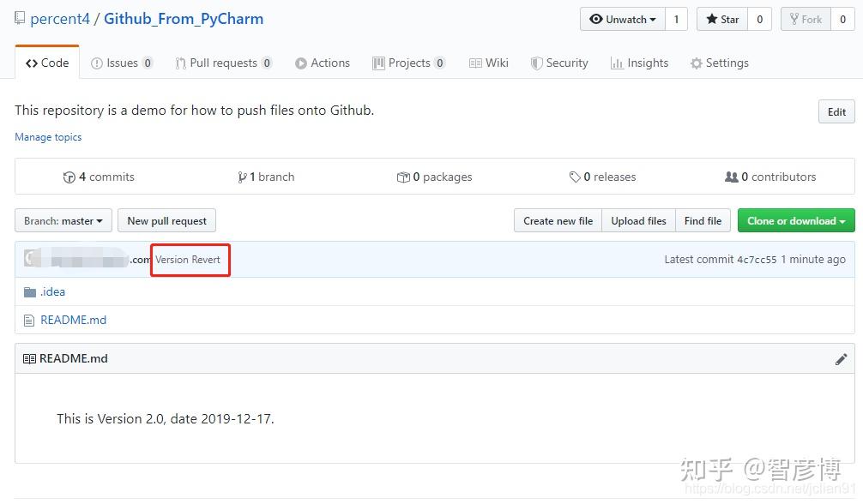Click the .idea folder icon
This screenshot has width=863, height=504.
pyautogui.click(x=30, y=292)
